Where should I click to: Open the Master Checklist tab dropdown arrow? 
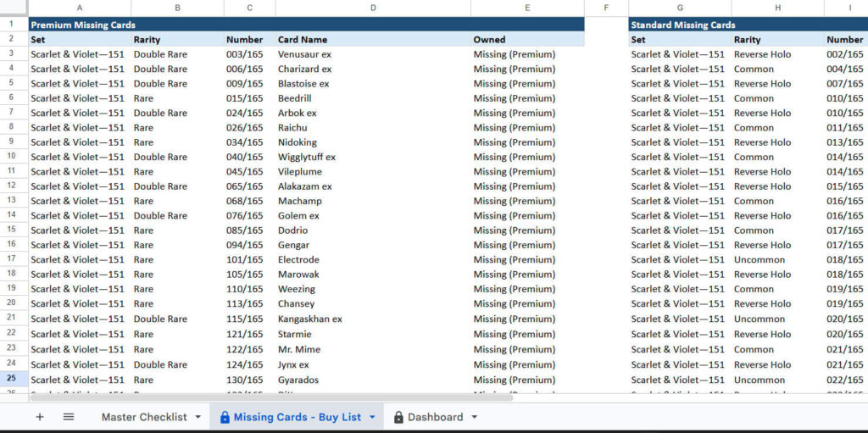tap(198, 417)
